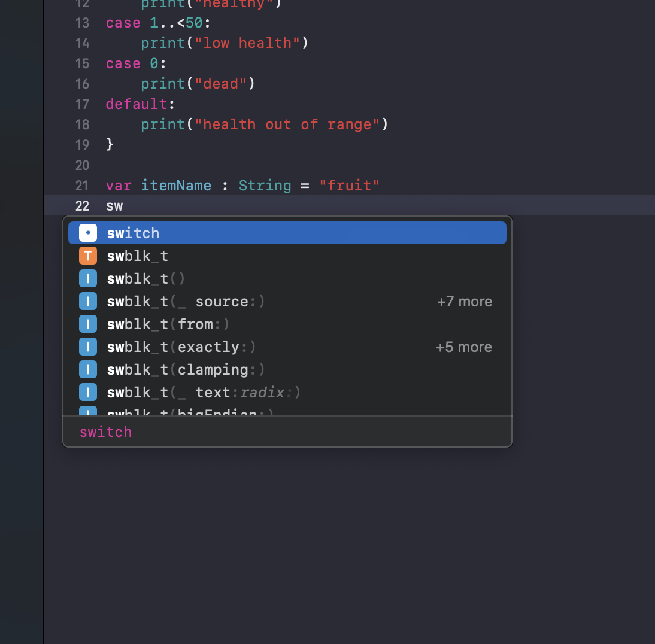
Task: Click the orange T type icon for swblk_t
Action: click(x=87, y=256)
